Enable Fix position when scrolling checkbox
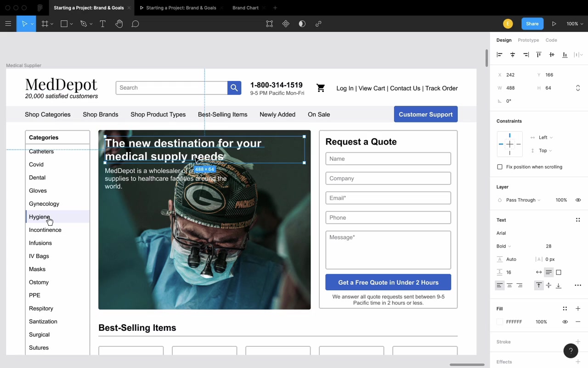Viewport: 588px width, 368px height. point(500,167)
